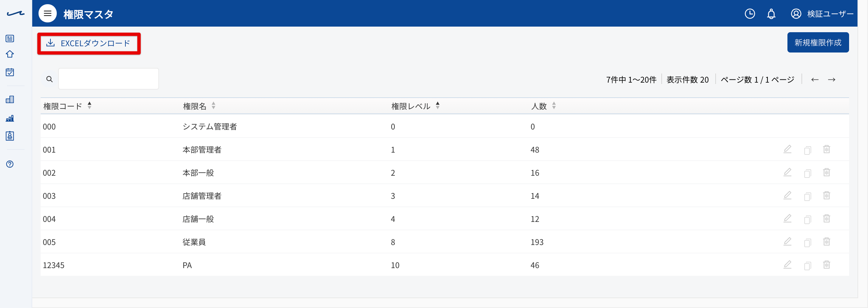Delete the 本部一般 row
Viewport: 868px width, 308px height.
[827, 173]
